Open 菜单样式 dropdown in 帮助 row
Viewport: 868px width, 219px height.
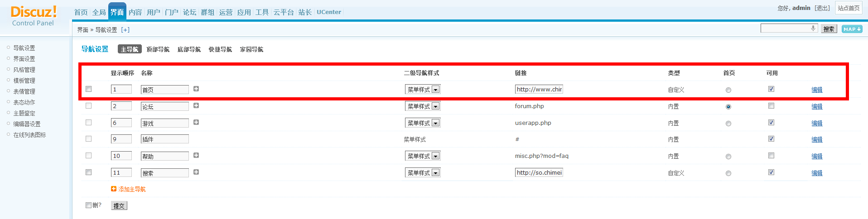coord(423,156)
